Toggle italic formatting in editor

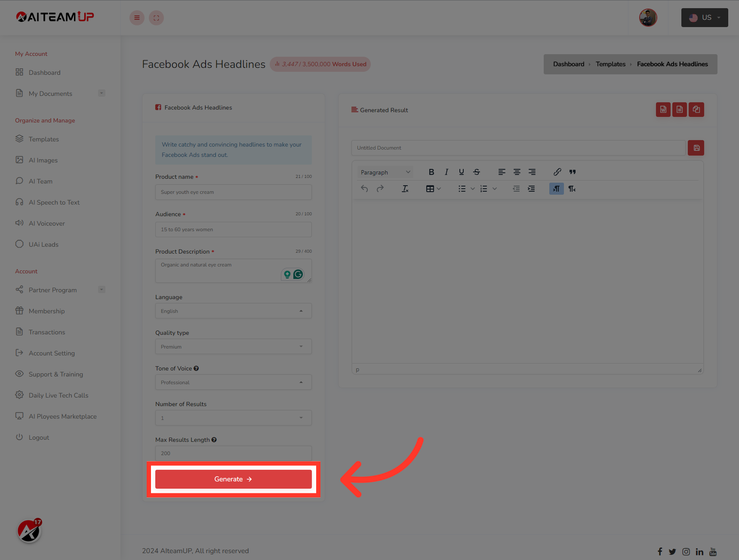click(446, 172)
